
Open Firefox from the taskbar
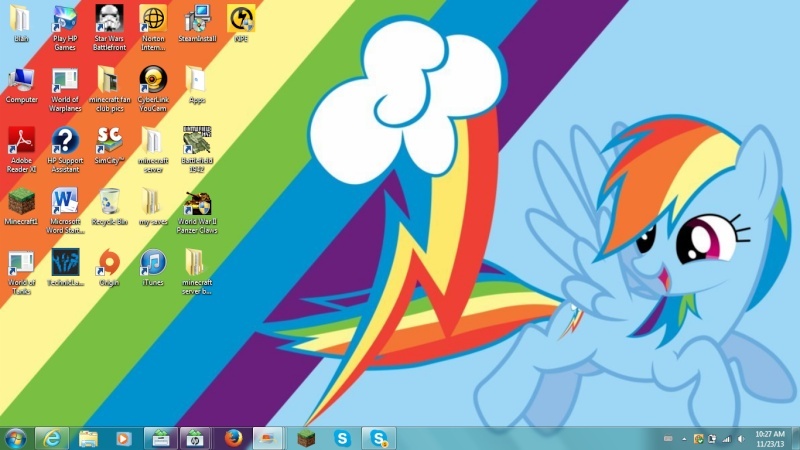point(234,438)
